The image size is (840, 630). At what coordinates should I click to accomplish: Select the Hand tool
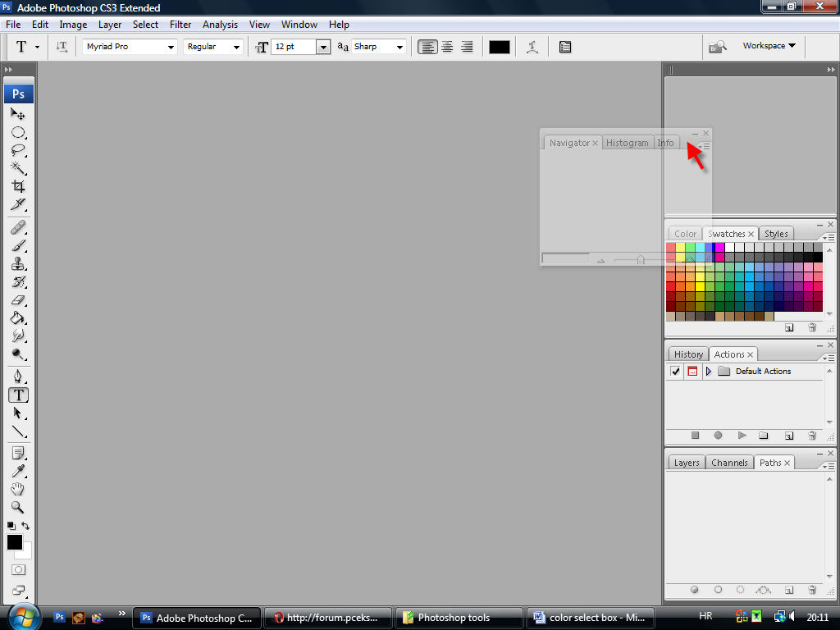point(18,489)
